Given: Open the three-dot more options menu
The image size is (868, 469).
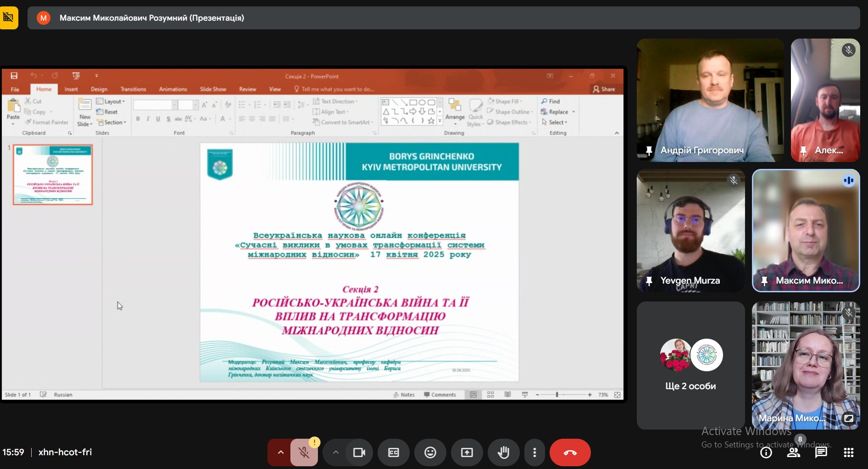Looking at the screenshot, I should pyautogui.click(x=534, y=452).
